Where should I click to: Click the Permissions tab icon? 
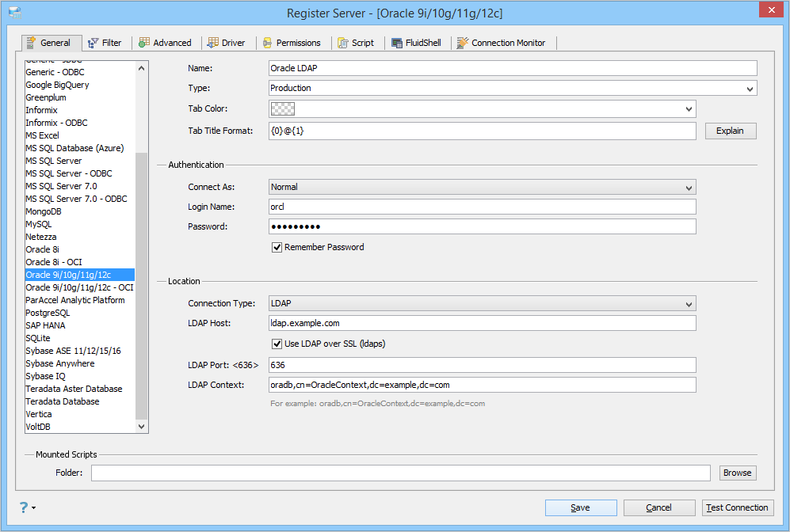coord(268,43)
